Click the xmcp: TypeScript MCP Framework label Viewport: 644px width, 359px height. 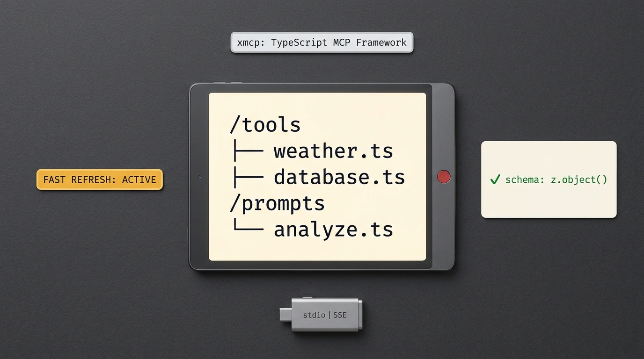322,43
